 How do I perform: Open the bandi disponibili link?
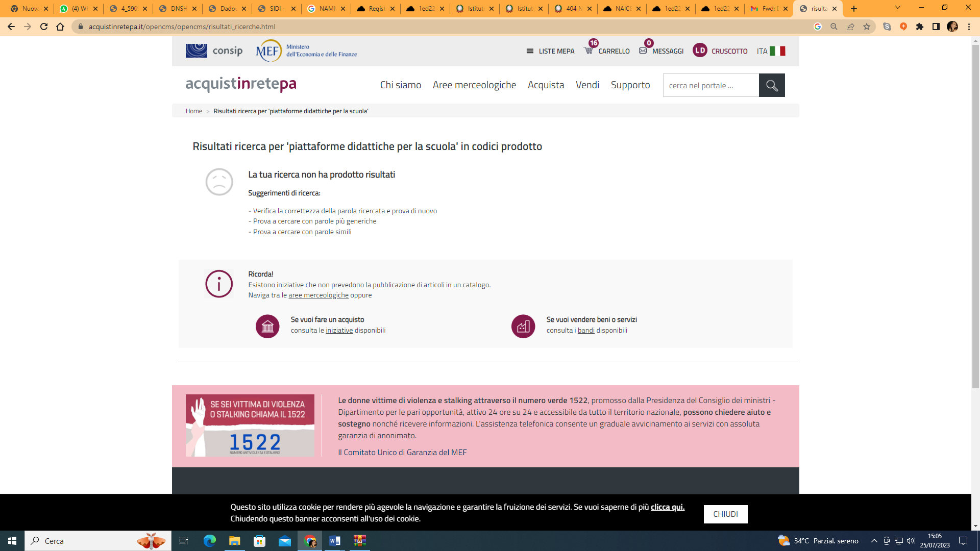585,331
